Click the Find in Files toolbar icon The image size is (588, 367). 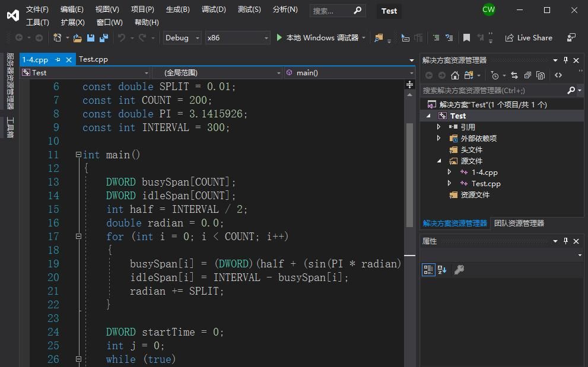point(379,37)
